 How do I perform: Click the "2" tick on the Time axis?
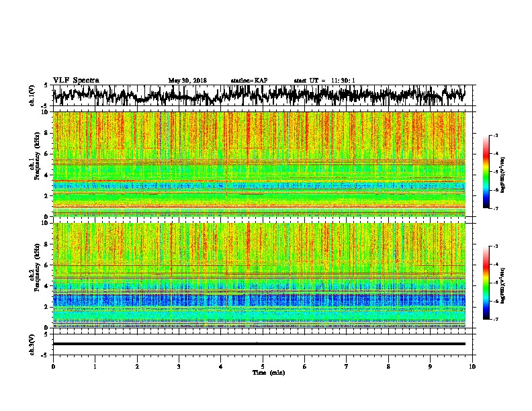coord(137,367)
